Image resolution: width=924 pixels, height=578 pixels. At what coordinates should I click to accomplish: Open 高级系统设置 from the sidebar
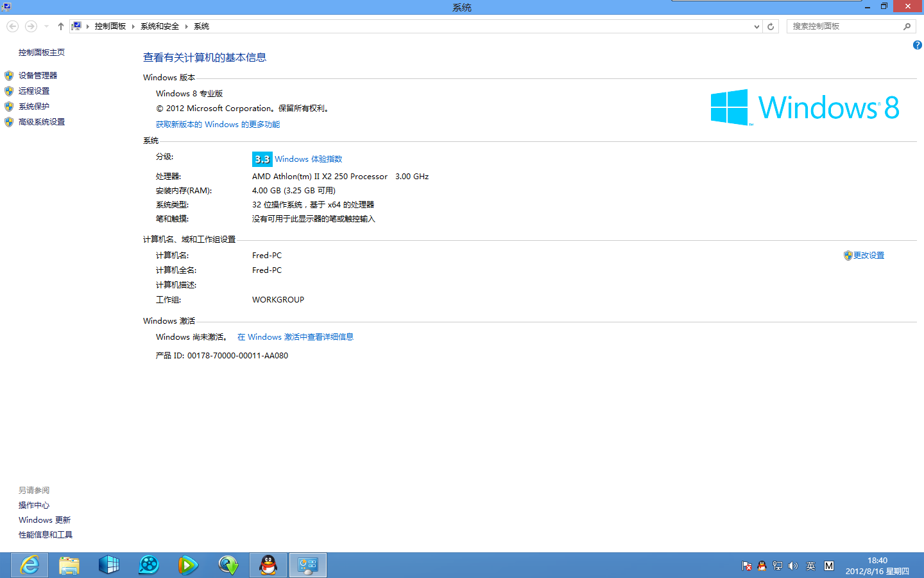[42, 122]
